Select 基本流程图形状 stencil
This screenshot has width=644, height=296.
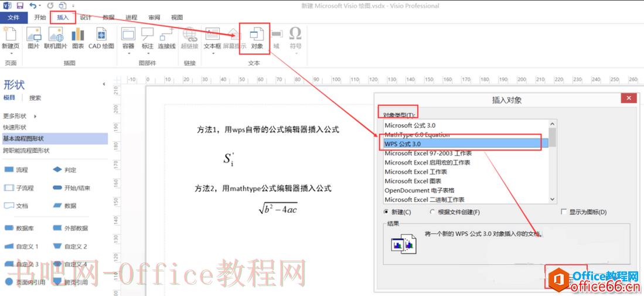54,138
